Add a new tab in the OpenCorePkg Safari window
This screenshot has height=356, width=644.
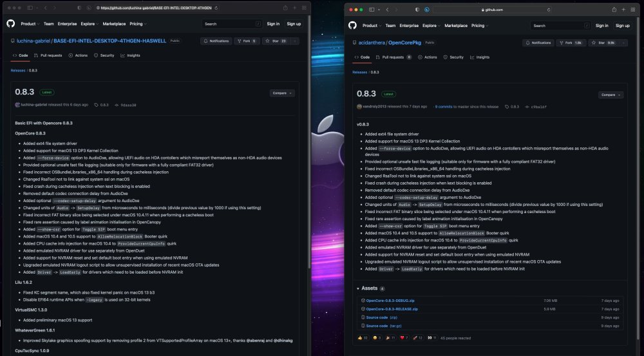[623, 10]
